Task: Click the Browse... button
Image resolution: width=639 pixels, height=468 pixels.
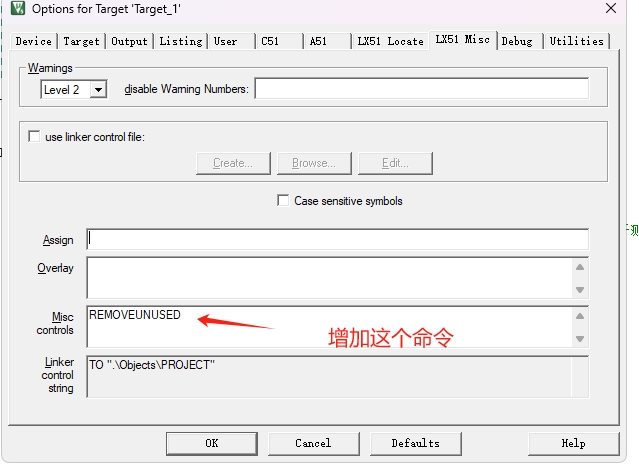Action: 314,163
